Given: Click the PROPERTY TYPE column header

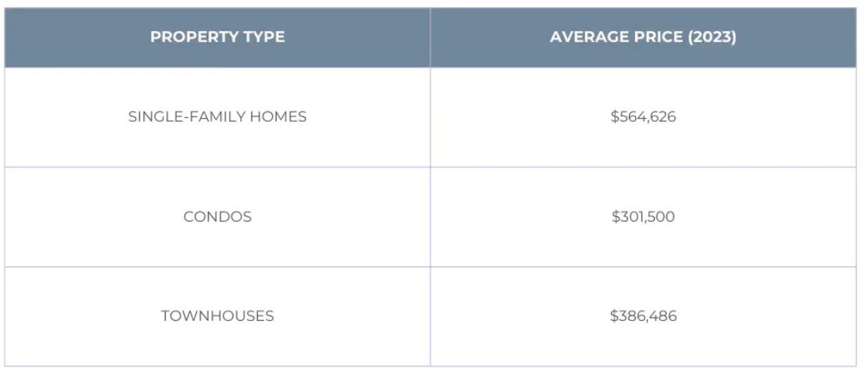Looking at the screenshot, I should [x=217, y=37].
